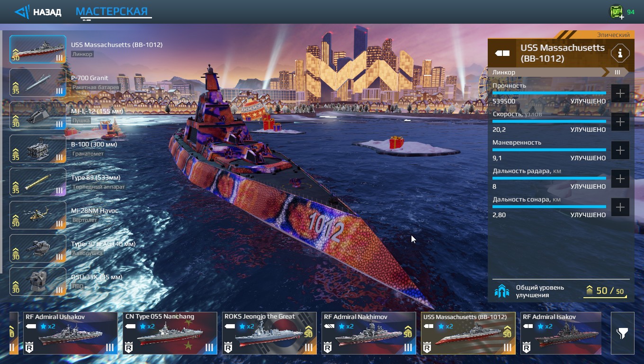Open the ship filter funnel button
The height and width of the screenshot is (364, 644).
click(x=622, y=333)
